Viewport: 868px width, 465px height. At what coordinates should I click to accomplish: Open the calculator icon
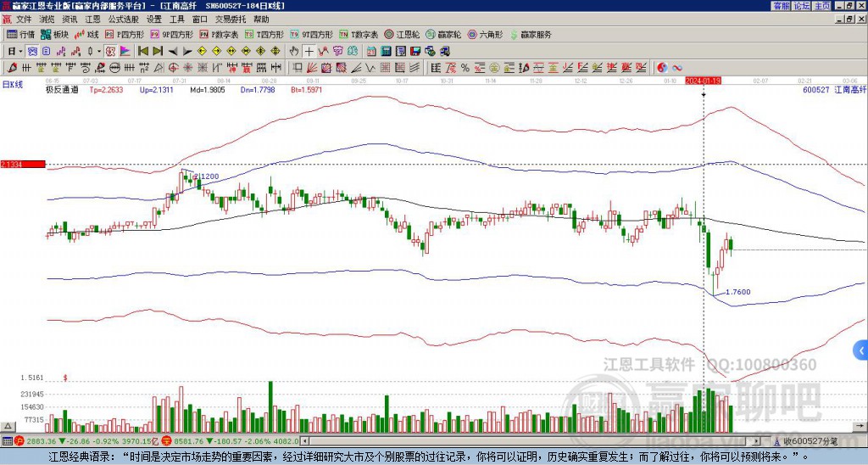click(386, 51)
